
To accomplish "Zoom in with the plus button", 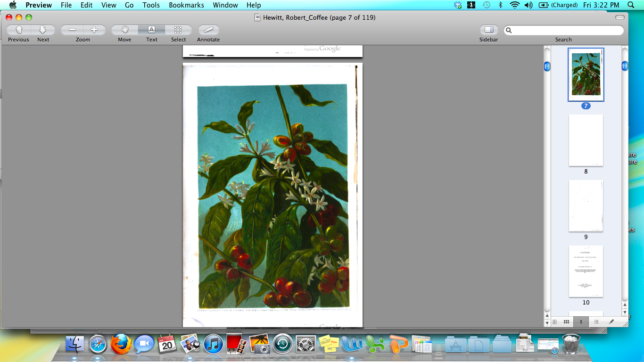I will (x=94, y=30).
